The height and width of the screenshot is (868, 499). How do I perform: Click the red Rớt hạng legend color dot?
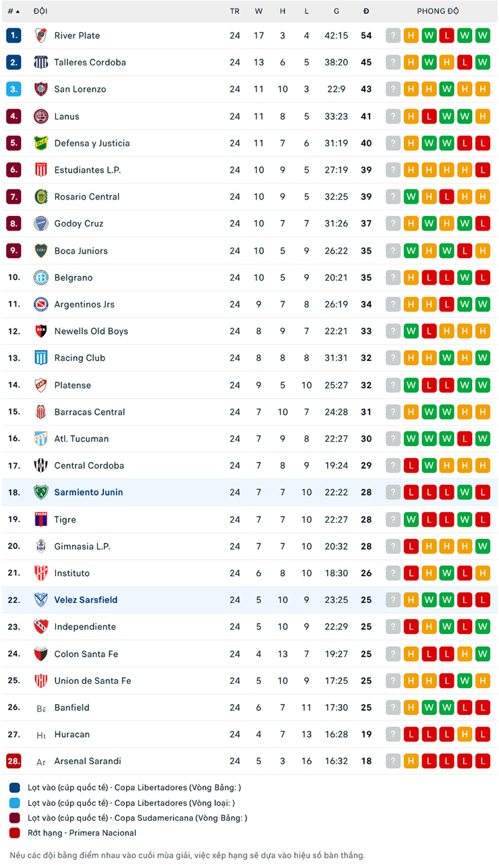point(13,832)
